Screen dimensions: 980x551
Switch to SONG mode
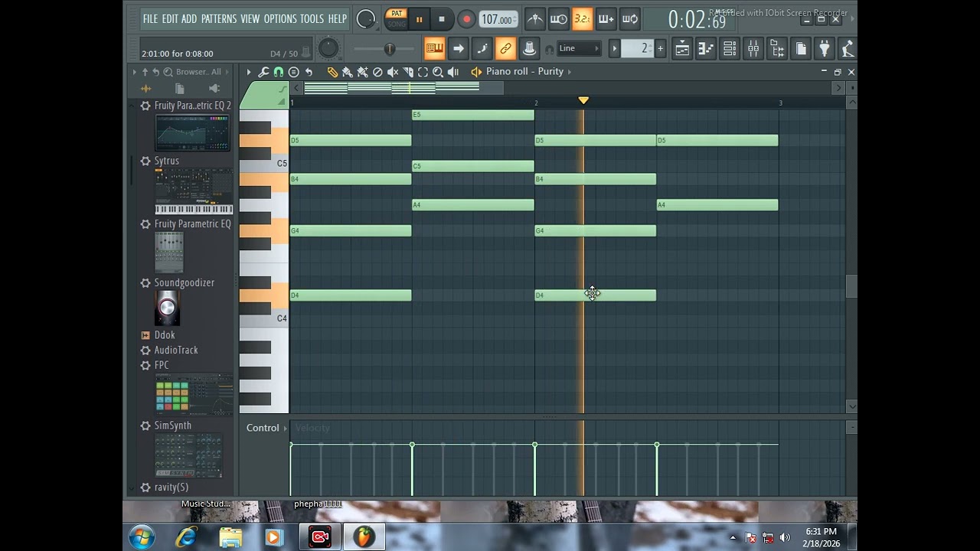(x=397, y=24)
